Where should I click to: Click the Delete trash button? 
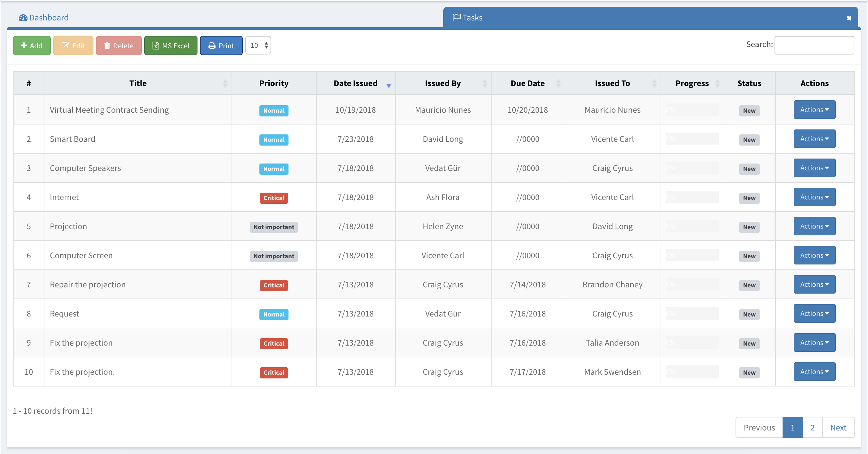point(119,46)
